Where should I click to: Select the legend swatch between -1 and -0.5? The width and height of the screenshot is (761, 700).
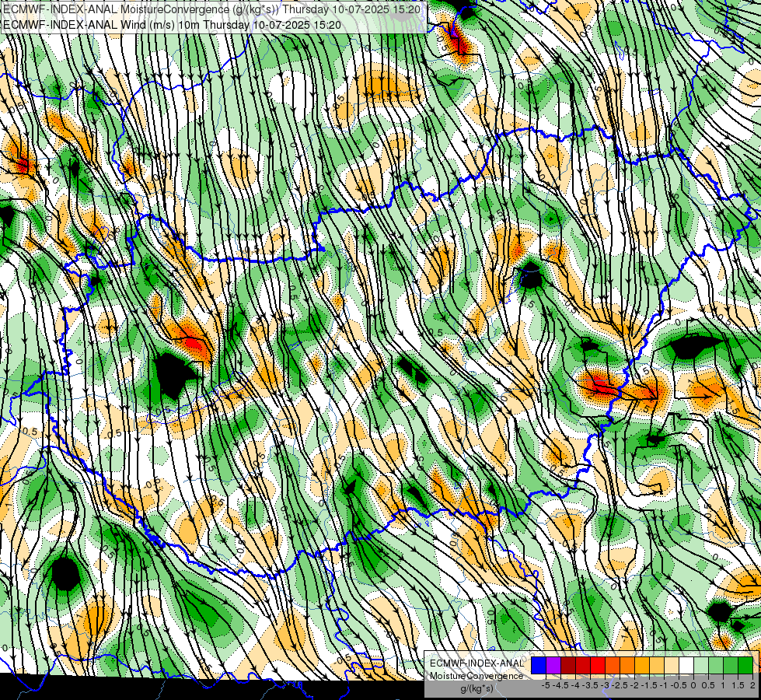click(657, 666)
